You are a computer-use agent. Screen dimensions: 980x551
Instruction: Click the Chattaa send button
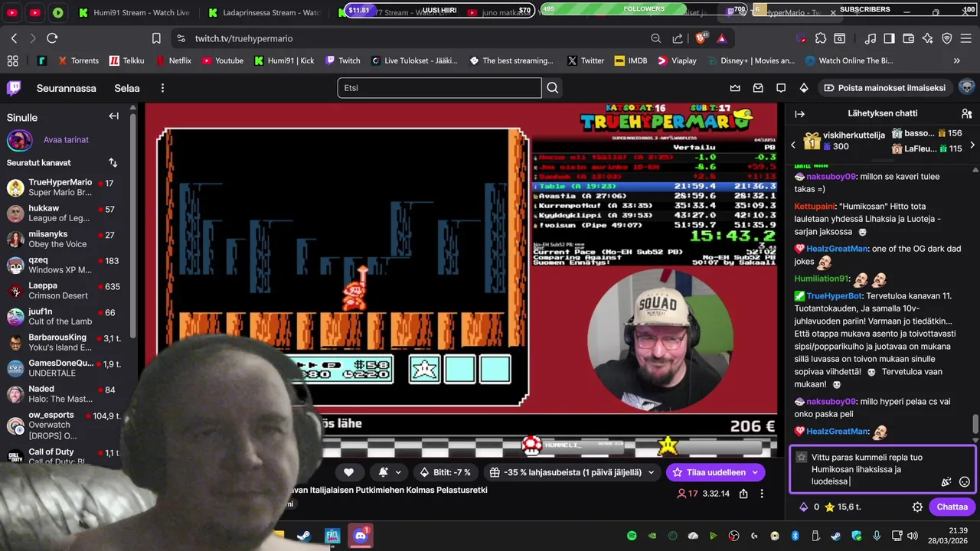[x=952, y=507]
